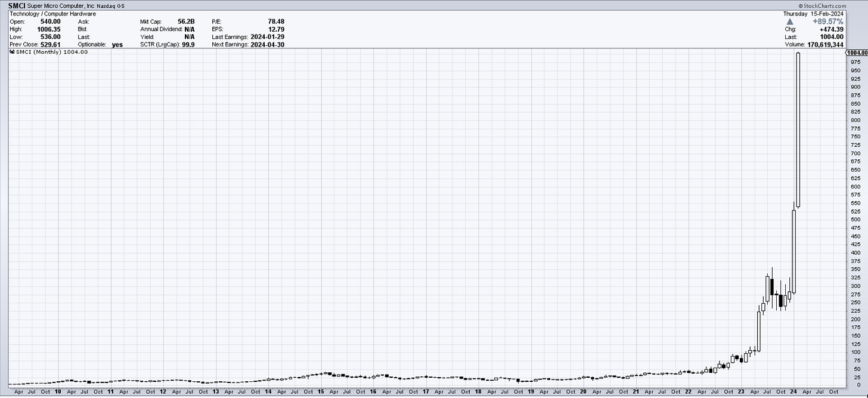Click the SMCI ticker symbol in header
868x398 pixels.
(17, 5)
